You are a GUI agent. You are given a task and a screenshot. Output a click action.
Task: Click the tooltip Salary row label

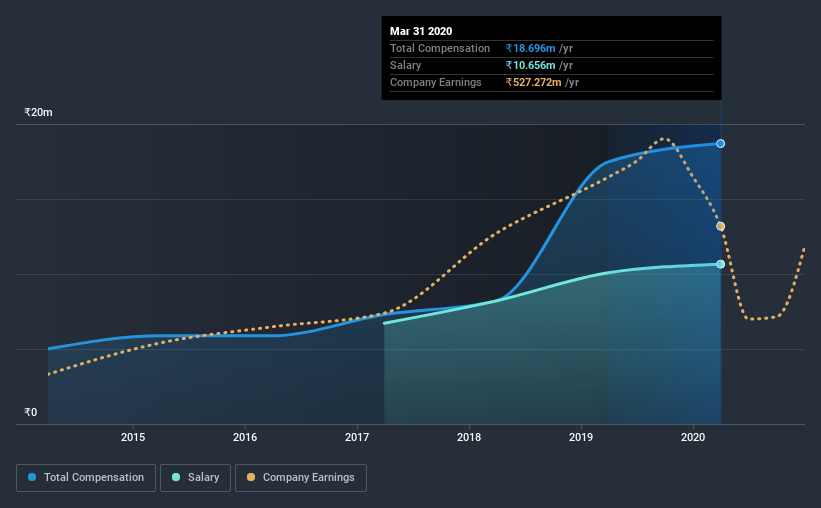(405, 65)
